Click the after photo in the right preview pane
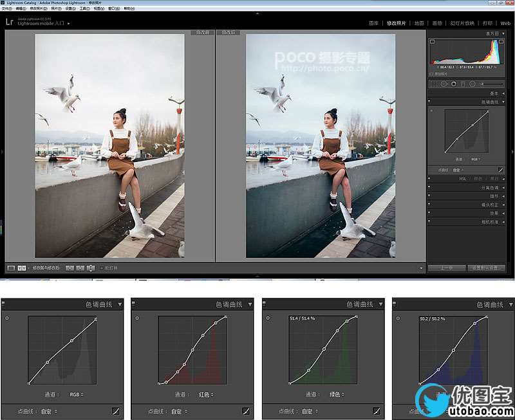The height and width of the screenshot is (420, 515). (x=321, y=146)
